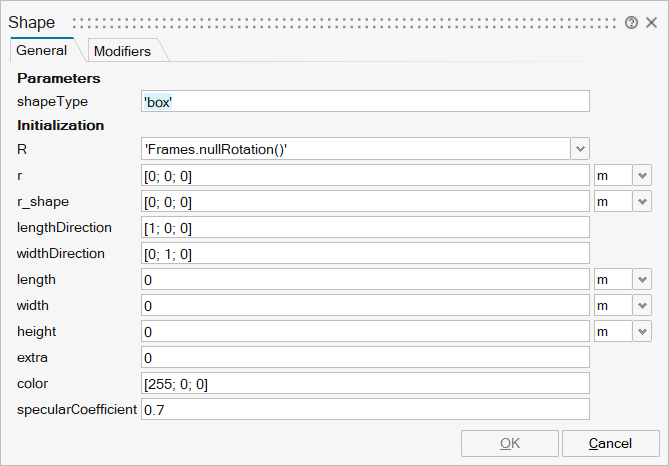Click the lengthDirection input field
Screen dimensions: 669x466
(x=365, y=227)
